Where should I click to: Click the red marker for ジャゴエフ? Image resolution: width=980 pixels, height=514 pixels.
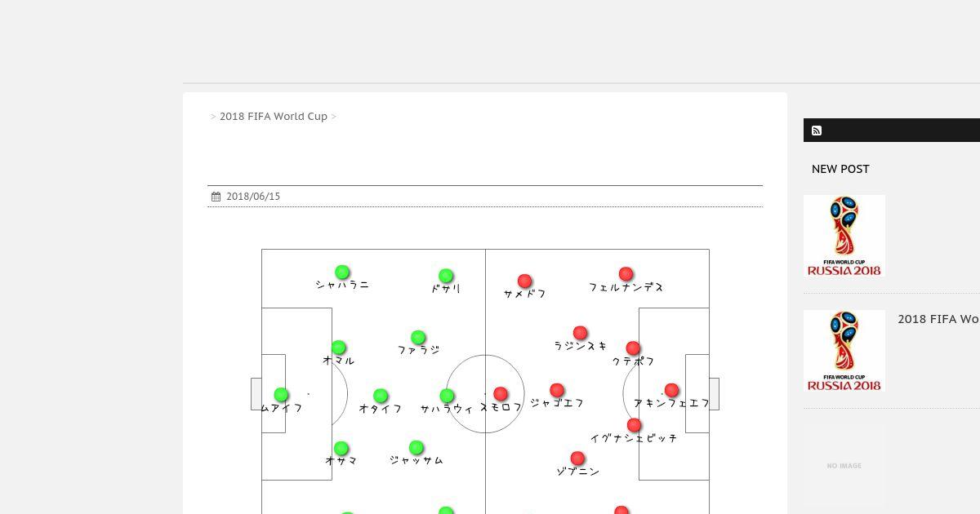pyautogui.click(x=557, y=391)
